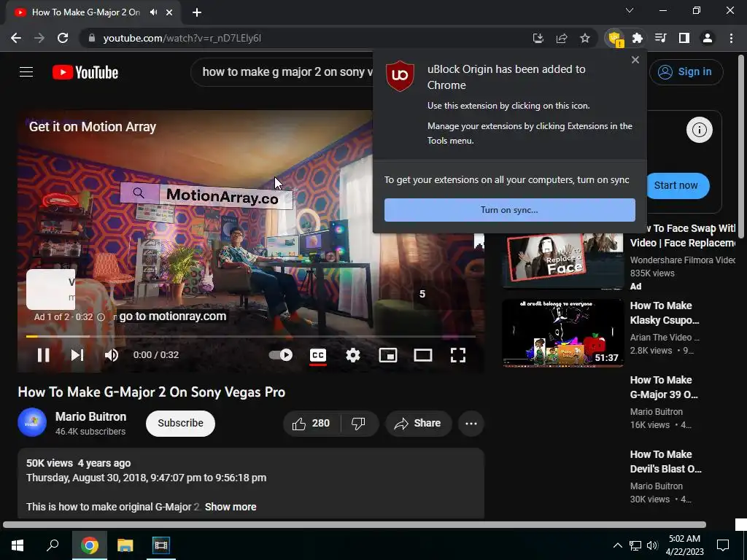Close the uBlock Origin notification popup

tap(635, 60)
